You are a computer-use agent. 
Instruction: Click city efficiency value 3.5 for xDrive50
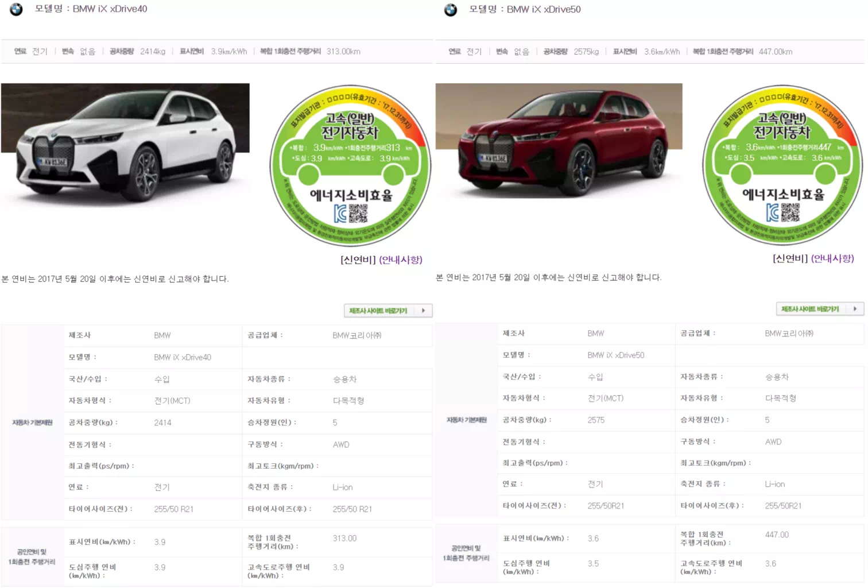pos(593,564)
